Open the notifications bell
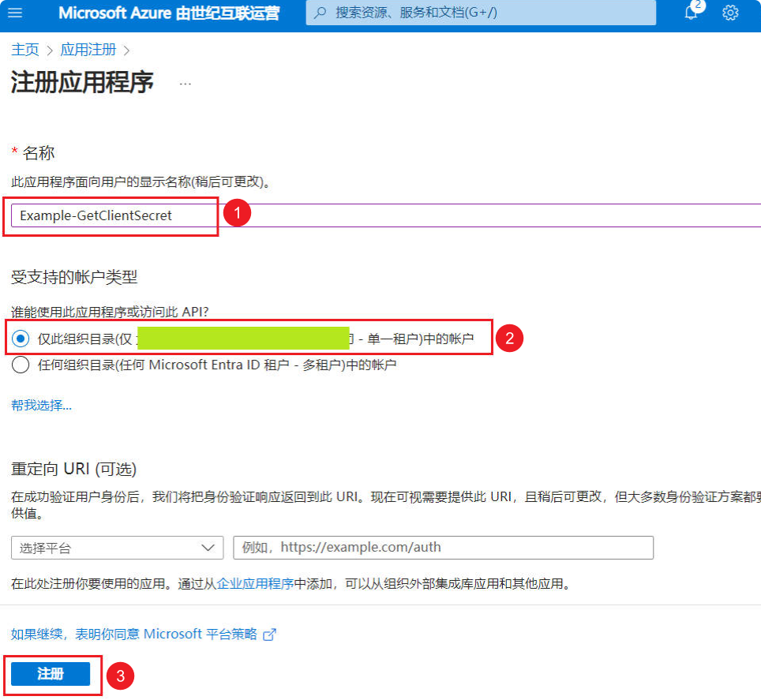Viewport: 761px width, 700px height. [691, 12]
